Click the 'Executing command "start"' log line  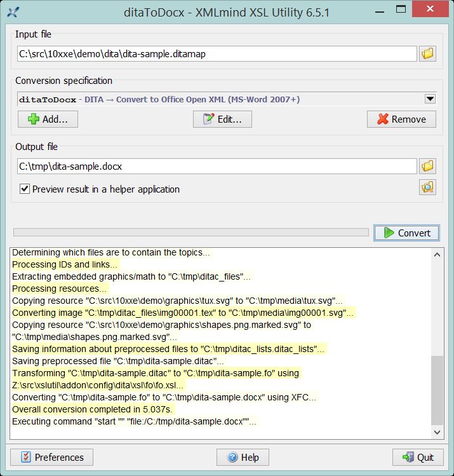pyautogui.click(x=134, y=421)
